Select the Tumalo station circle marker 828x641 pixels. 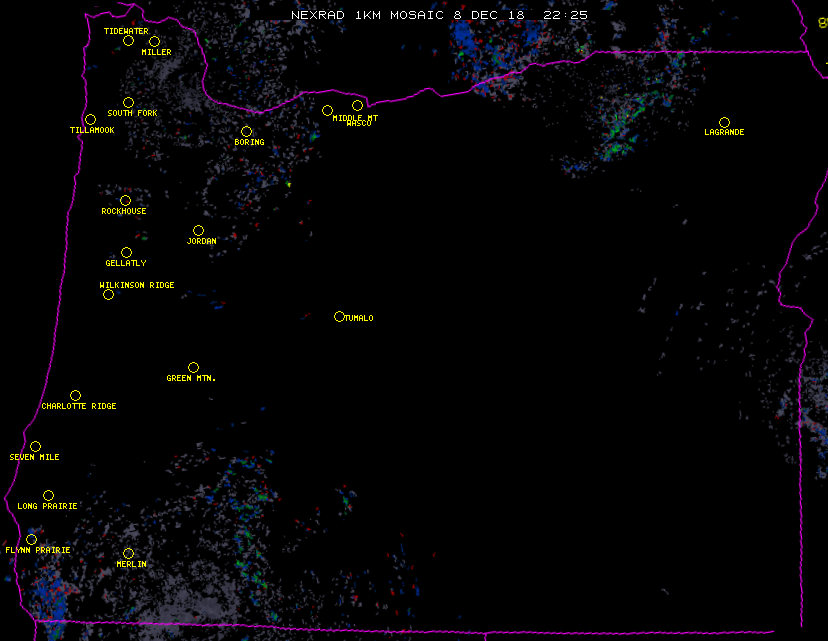pyautogui.click(x=339, y=316)
